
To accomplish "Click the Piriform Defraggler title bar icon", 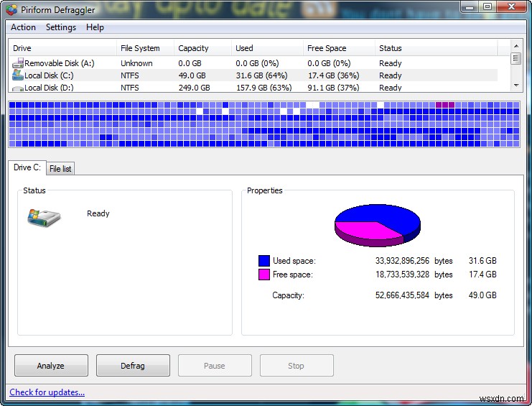I will (12, 9).
